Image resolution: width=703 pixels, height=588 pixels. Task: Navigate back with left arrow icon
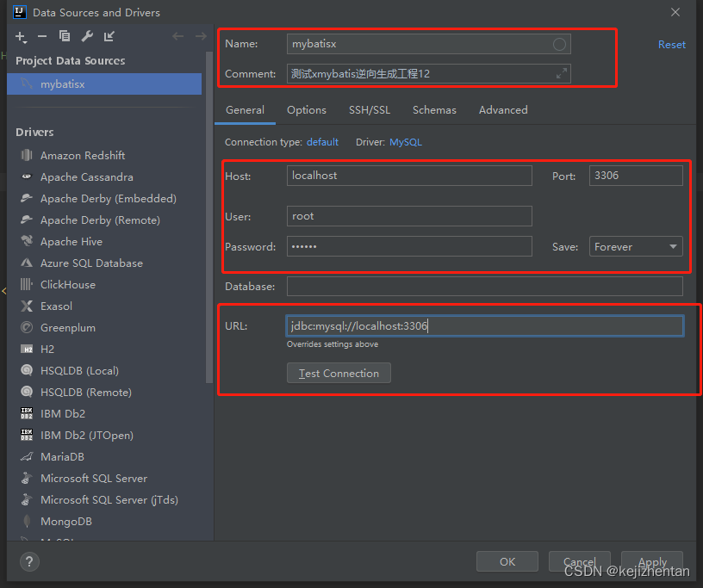click(x=178, y=36)
